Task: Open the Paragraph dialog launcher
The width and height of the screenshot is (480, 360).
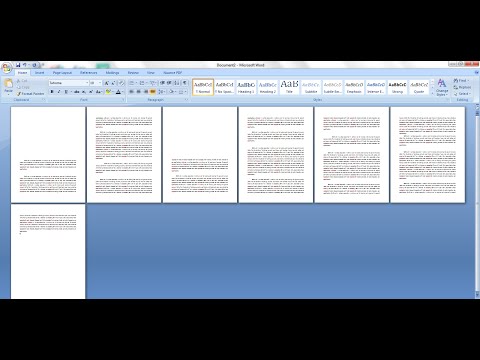Action: coord(186,100)
